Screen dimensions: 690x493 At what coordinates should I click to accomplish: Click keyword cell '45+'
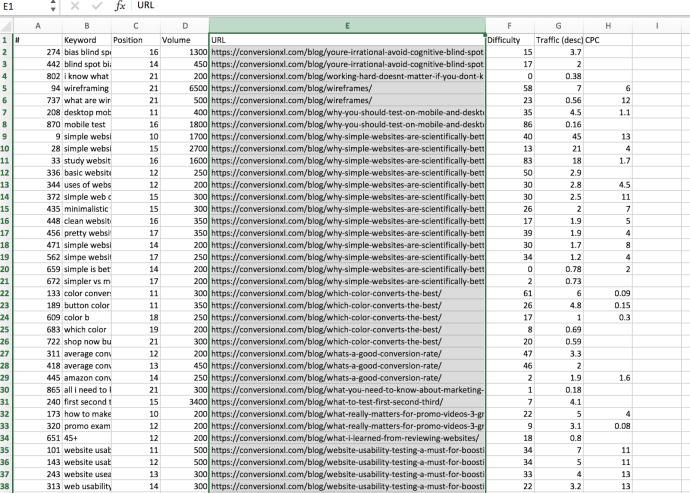coord(87,438)
